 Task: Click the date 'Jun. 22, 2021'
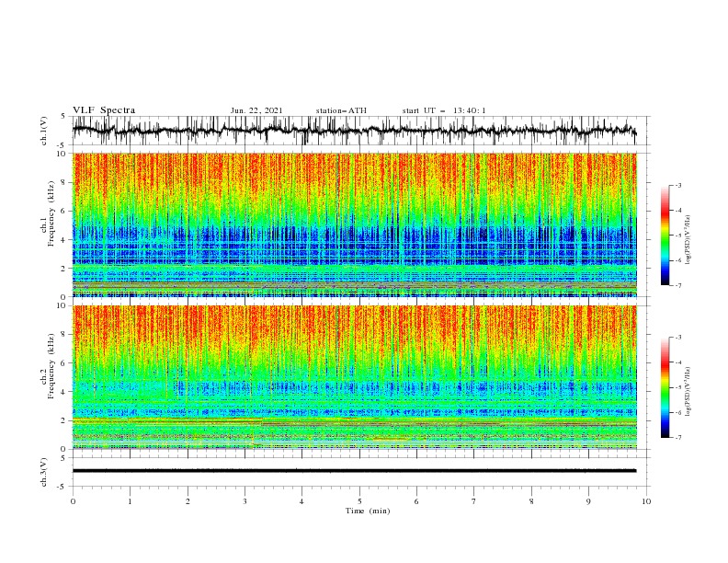(x=256, y=110)
